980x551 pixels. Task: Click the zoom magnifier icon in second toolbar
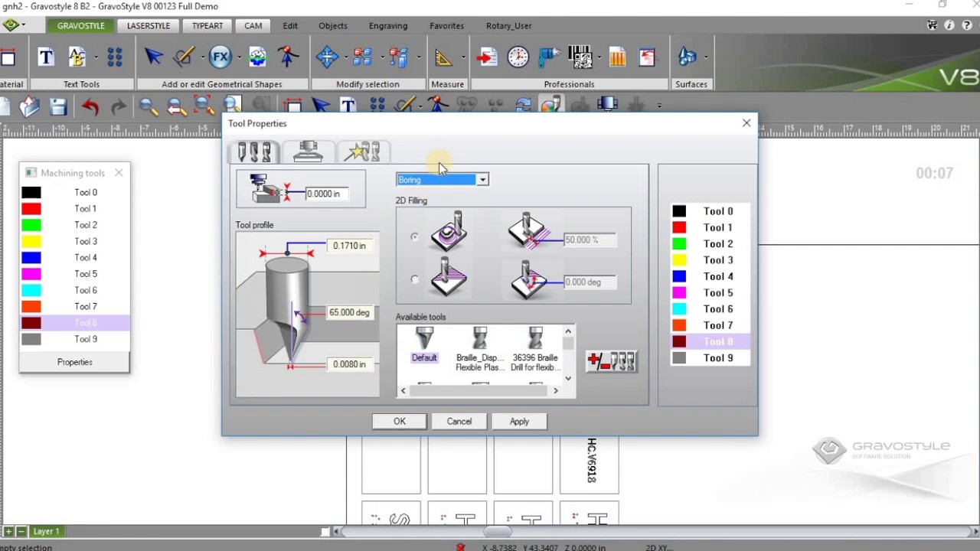point(149,106)
